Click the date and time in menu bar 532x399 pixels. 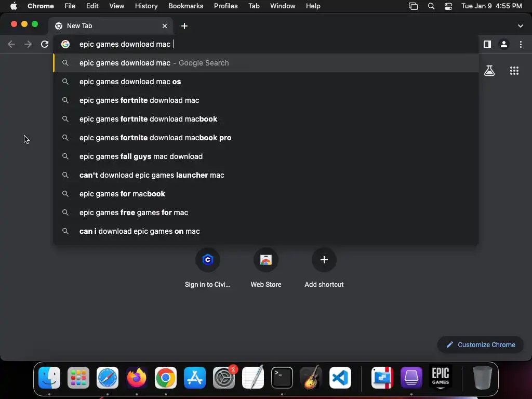pyautogui.click(x=491, y=6)
